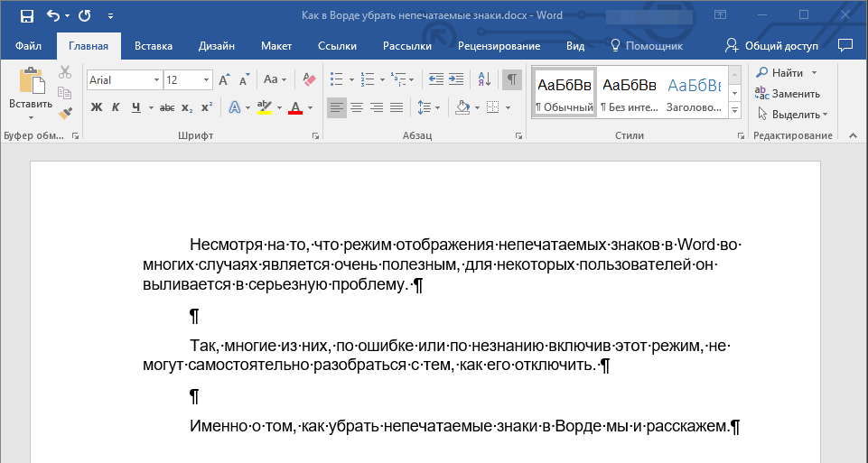Image resolution: width=868 pixels, height=463 pixels.
Task: Toggle italic formatting К
Action: point(116,107)
